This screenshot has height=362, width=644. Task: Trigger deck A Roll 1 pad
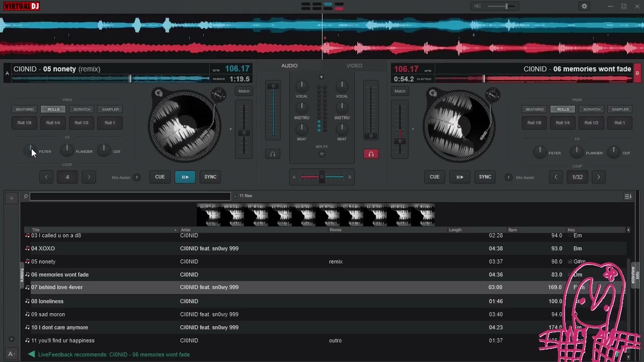[x=110, y=123]
